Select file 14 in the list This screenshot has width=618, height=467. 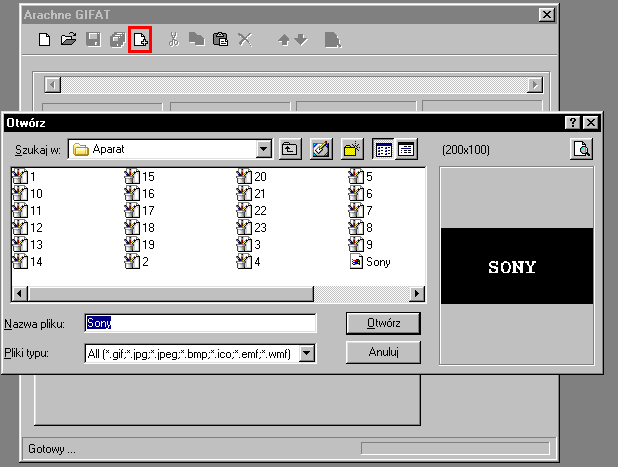click(28, 261)
